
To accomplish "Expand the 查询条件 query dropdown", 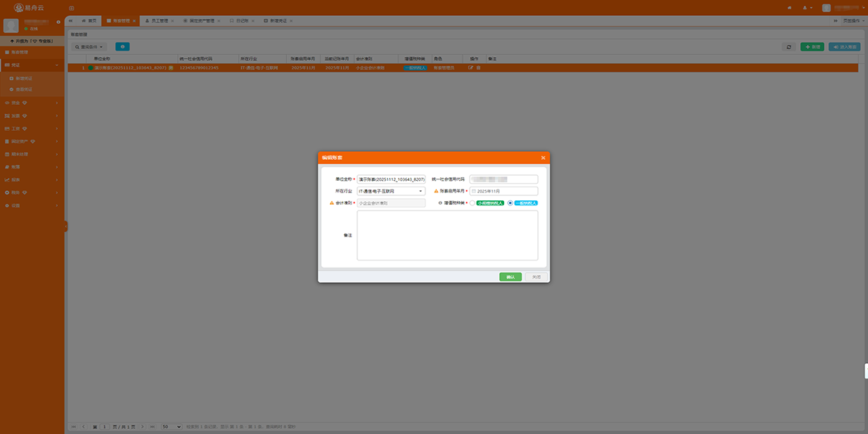I will click(x=90, y=46).
